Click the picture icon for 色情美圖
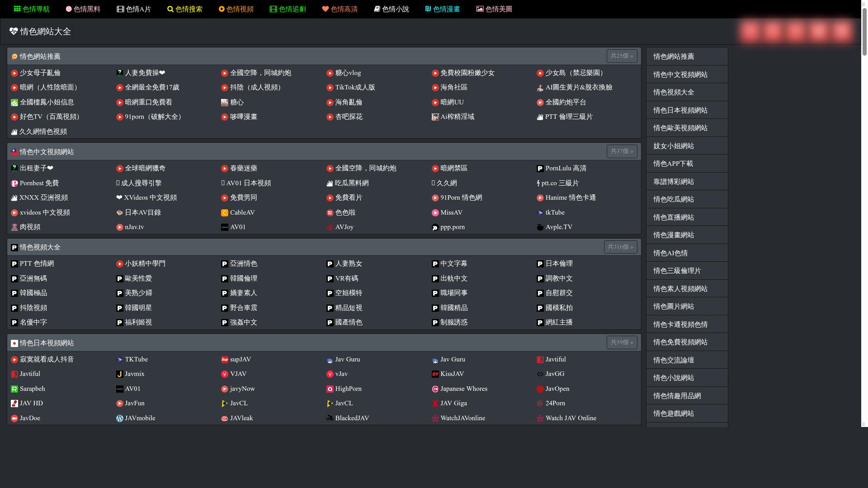The height and width of the screenshot is (488, 868). [480, 9]
